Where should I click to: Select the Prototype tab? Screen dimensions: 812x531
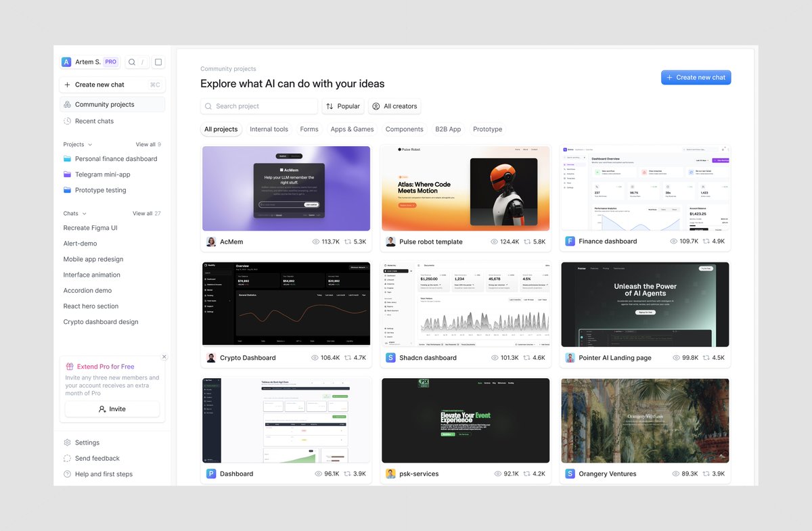[488, 129]
